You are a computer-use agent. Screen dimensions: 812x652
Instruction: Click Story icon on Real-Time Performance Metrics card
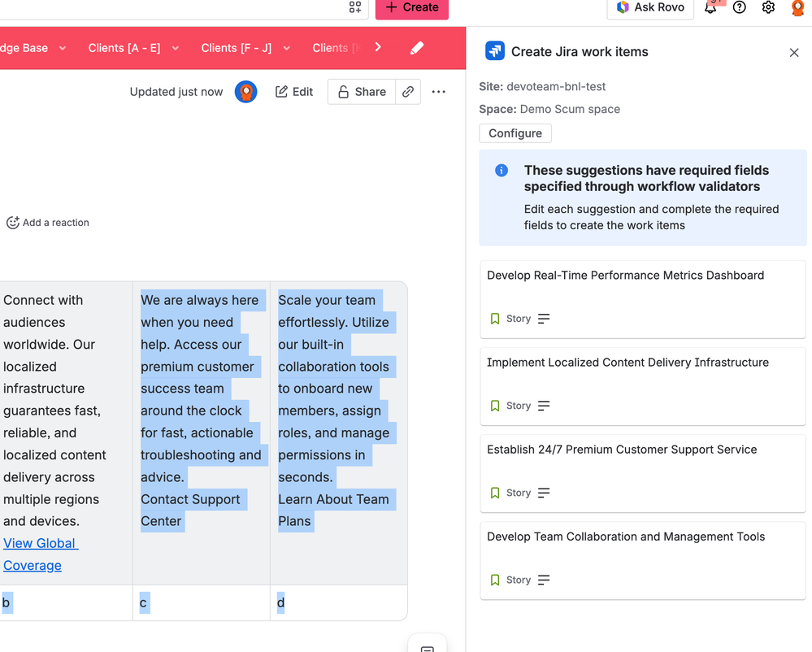pyautogui.click(x=495, y=319)
